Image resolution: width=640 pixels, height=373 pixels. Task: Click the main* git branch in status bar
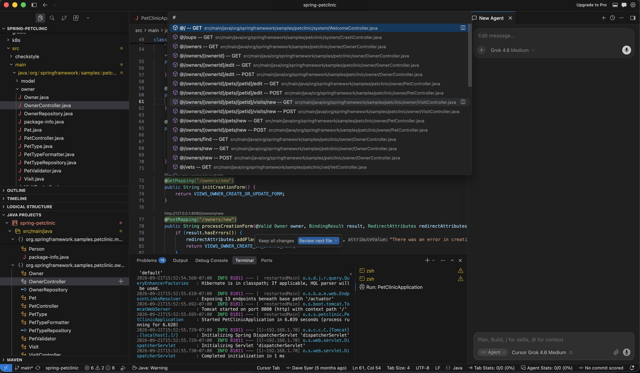[24, 368]
